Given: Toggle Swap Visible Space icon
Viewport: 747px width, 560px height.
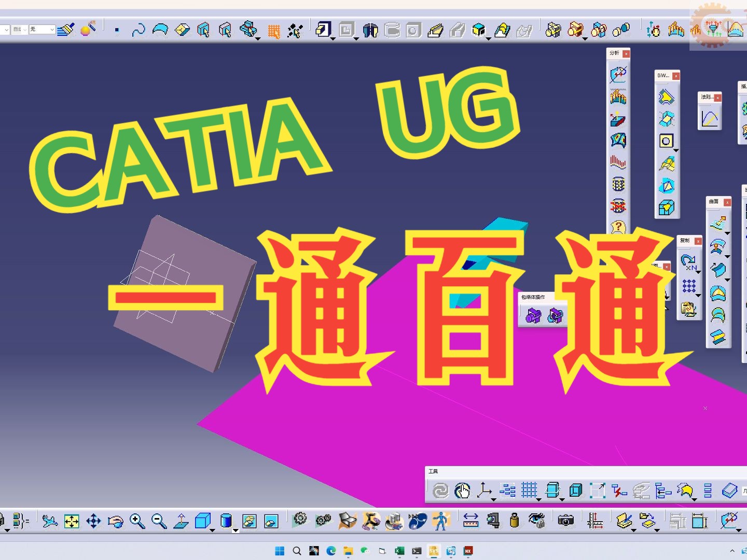Looking at the screenshot, I should coord(271,521).
